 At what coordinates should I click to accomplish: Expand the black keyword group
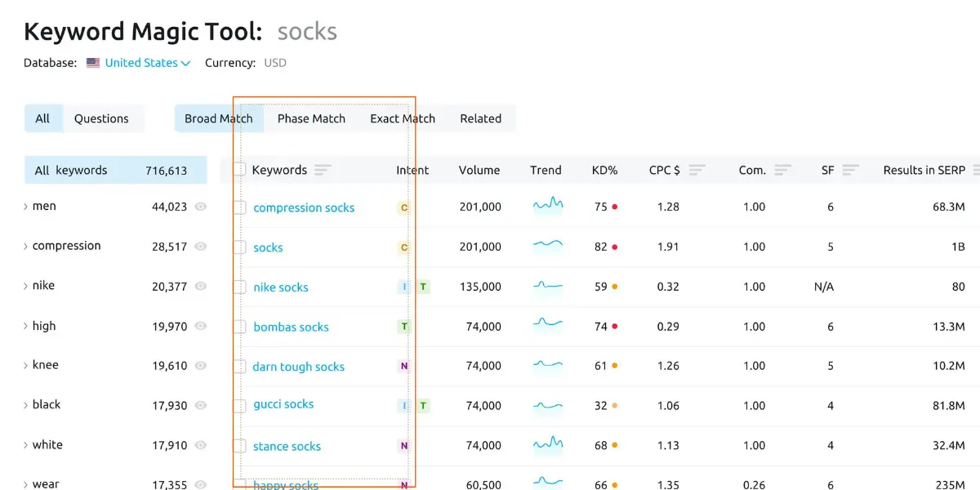pos(25,406)
